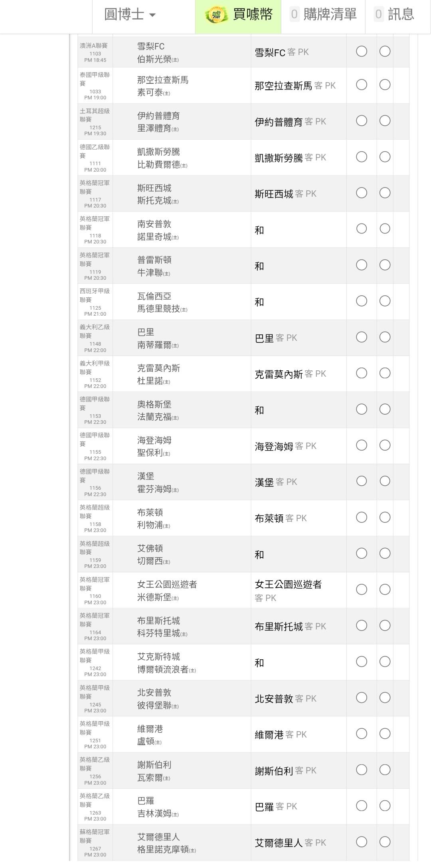Image resolution: width=431 pixels, height=868 pixels.
Task: Click the 買噱幣 coin icon
Action: (x=216, y=15)
